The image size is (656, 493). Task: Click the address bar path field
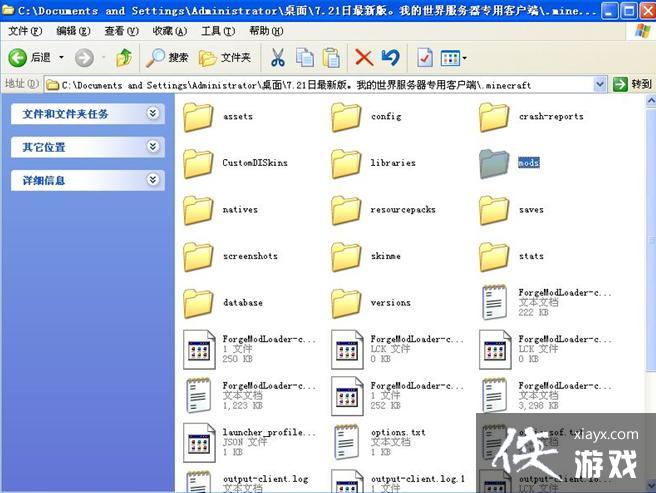click(320, 85)
